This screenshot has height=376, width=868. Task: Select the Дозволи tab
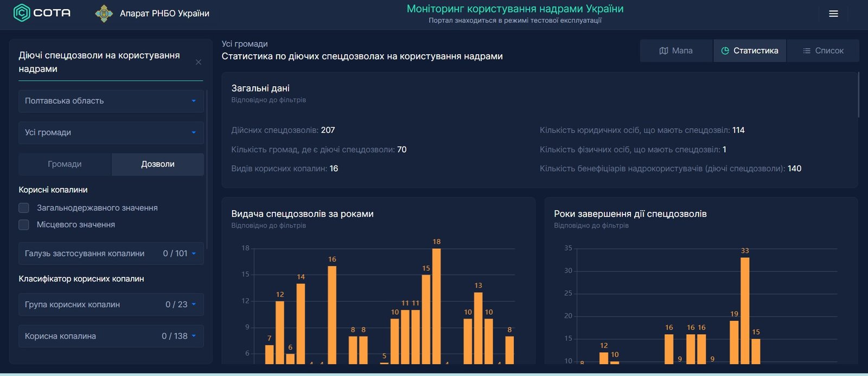coord(158,164)
